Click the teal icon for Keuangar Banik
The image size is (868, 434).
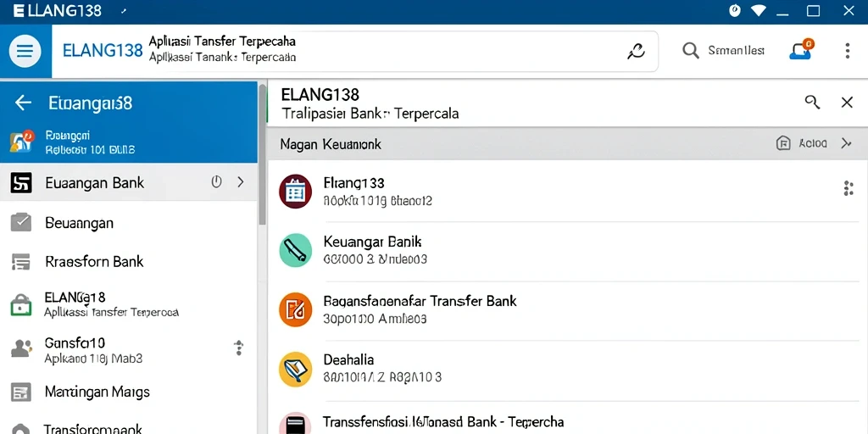click(295, 250)
